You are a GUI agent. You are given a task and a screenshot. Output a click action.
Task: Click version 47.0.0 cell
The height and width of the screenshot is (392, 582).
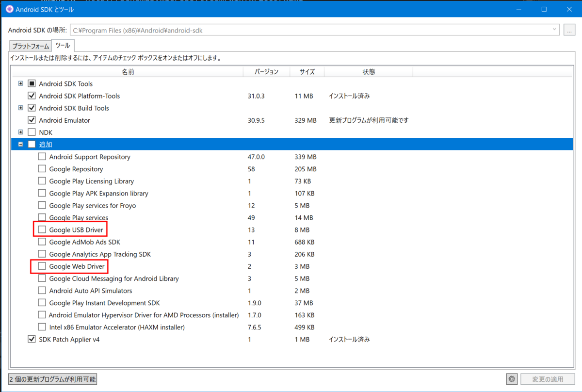click(256, 157)
